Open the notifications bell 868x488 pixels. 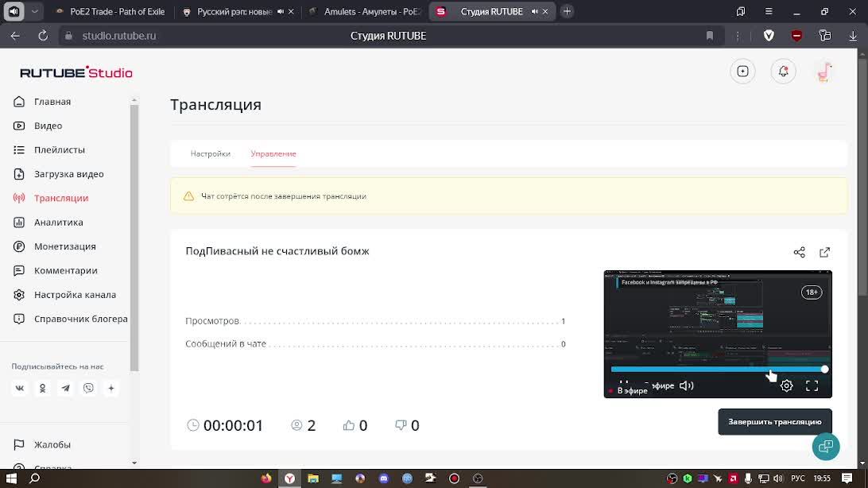point(783,72)
